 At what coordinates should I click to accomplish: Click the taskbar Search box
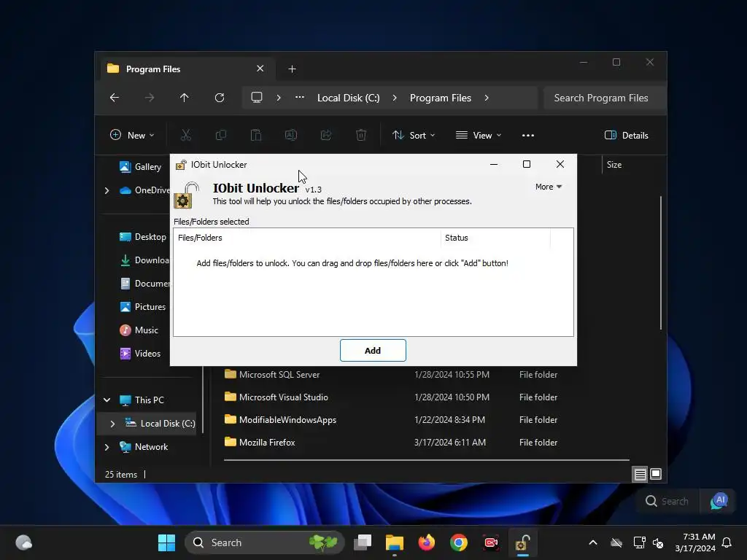click(x=264, y=542)
